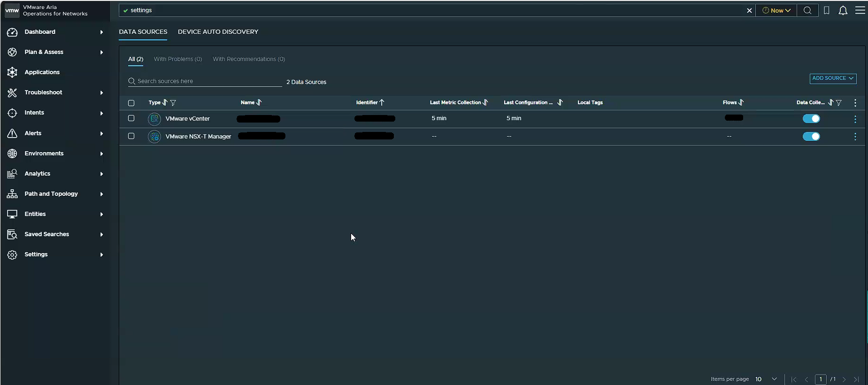Image resolution: width=868 pixels, height=385 pixels.
Task: Change items per page dropdown
Action: [x=766, y=379]
